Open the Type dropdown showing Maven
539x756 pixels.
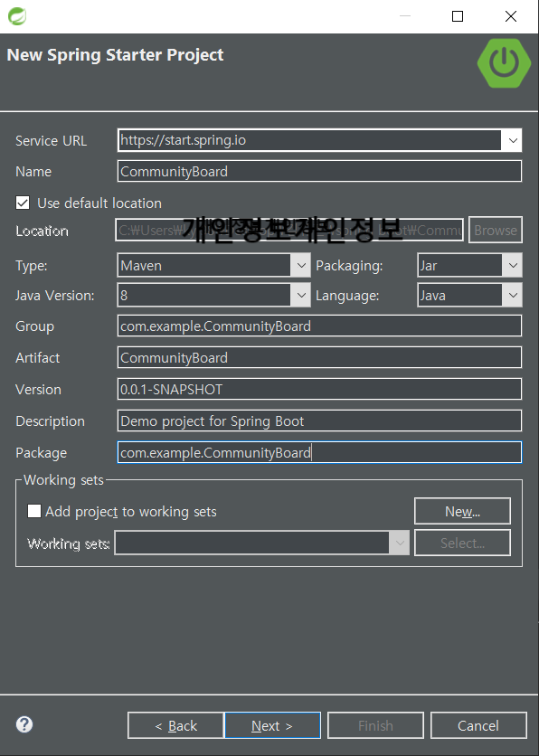[x=213, y=265]
